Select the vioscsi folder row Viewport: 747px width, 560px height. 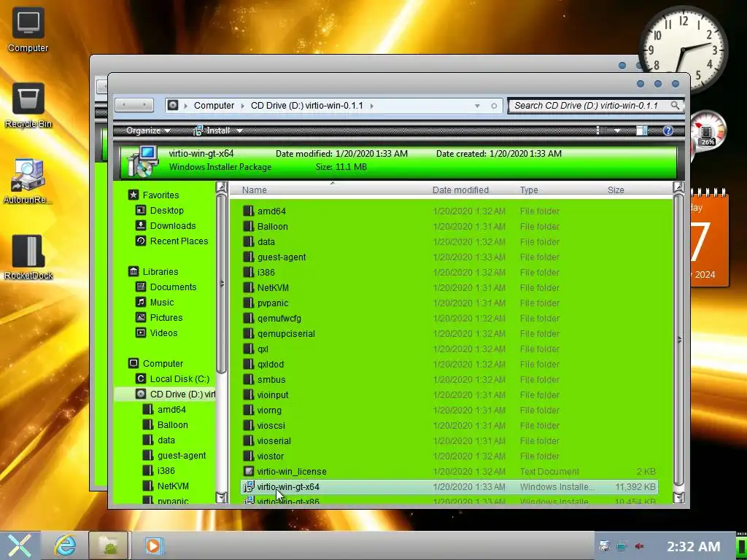(449, 425)
